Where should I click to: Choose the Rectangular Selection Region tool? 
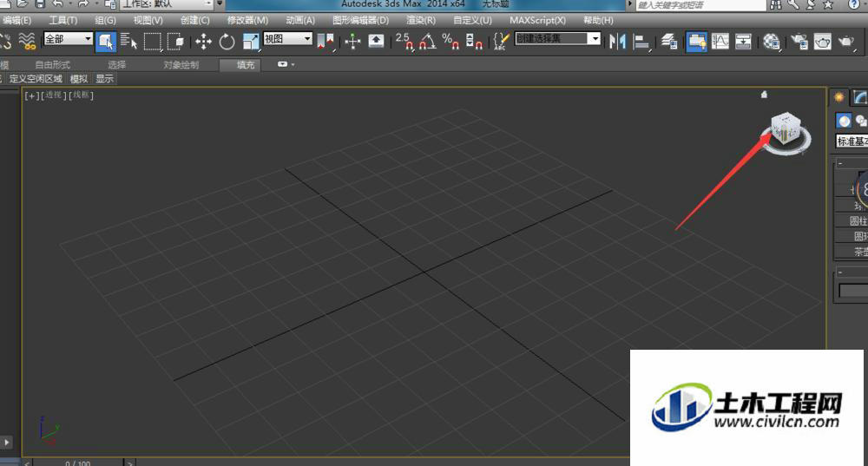152,42
